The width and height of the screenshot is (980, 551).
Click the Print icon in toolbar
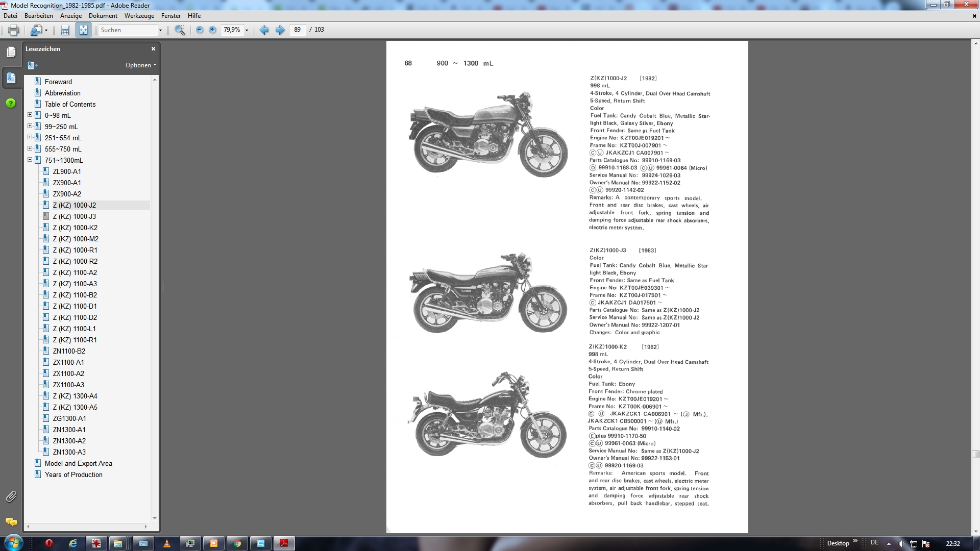tap(14, 30)
